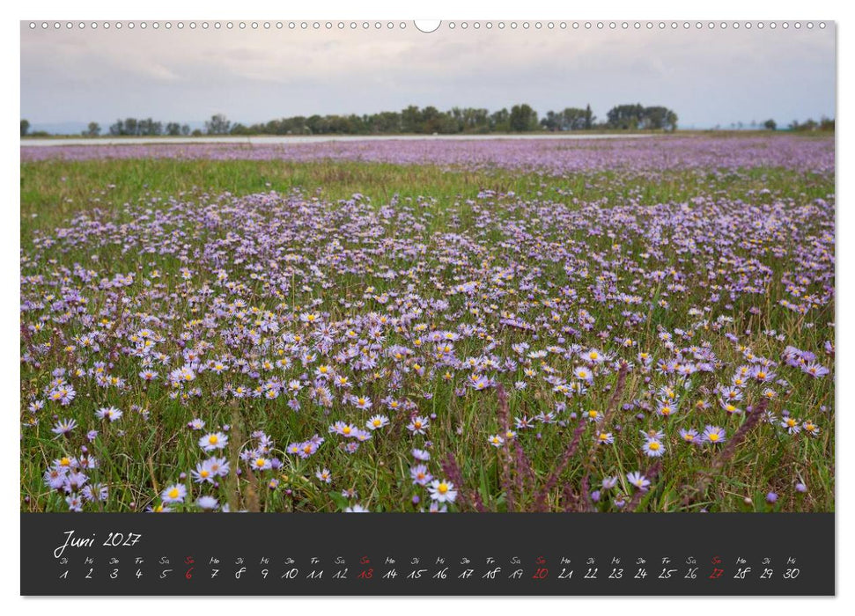Click date 4 in the date row
Screen dimensions: 855x616
pyautogui.click(x=139, y=574)
